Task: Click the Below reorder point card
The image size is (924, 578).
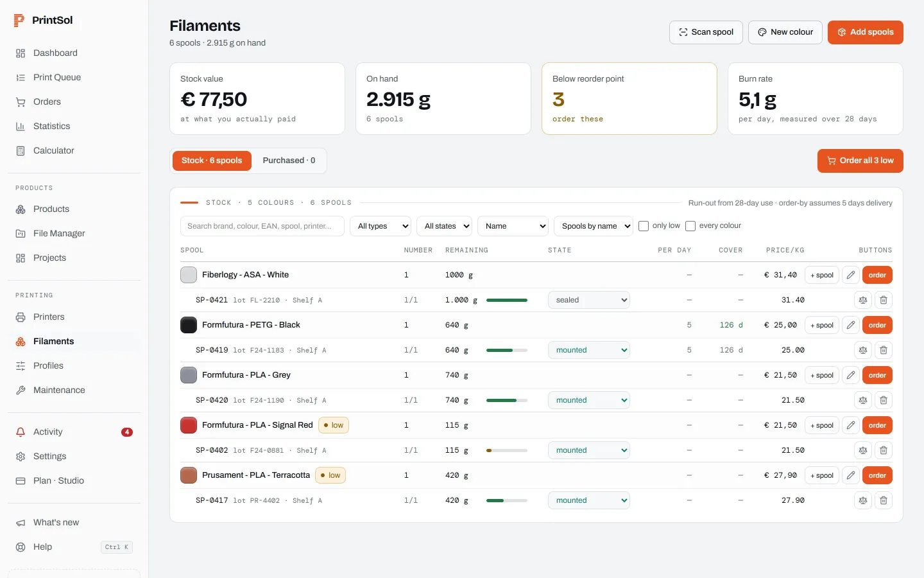Action: pos(629,98)
